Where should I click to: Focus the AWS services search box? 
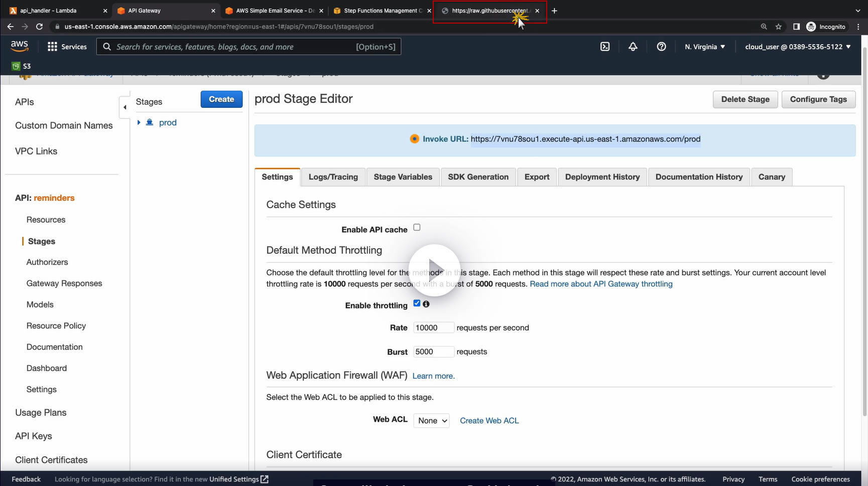[249, 47]
